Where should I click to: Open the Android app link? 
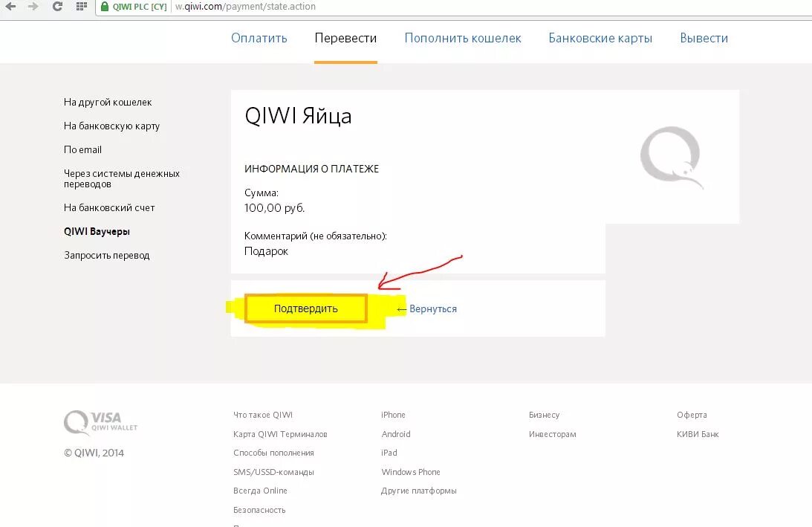(396, 434)
